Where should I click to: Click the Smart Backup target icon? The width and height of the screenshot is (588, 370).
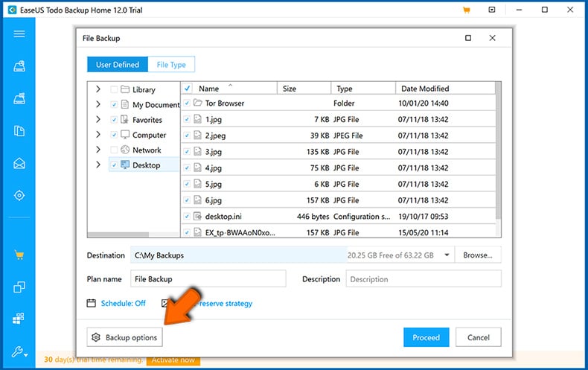[19, 196]
